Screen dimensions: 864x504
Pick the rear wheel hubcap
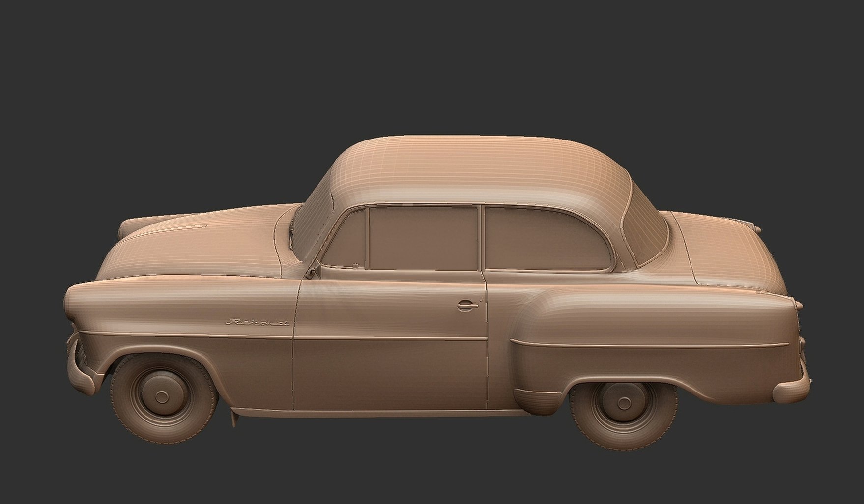point(624,403)
